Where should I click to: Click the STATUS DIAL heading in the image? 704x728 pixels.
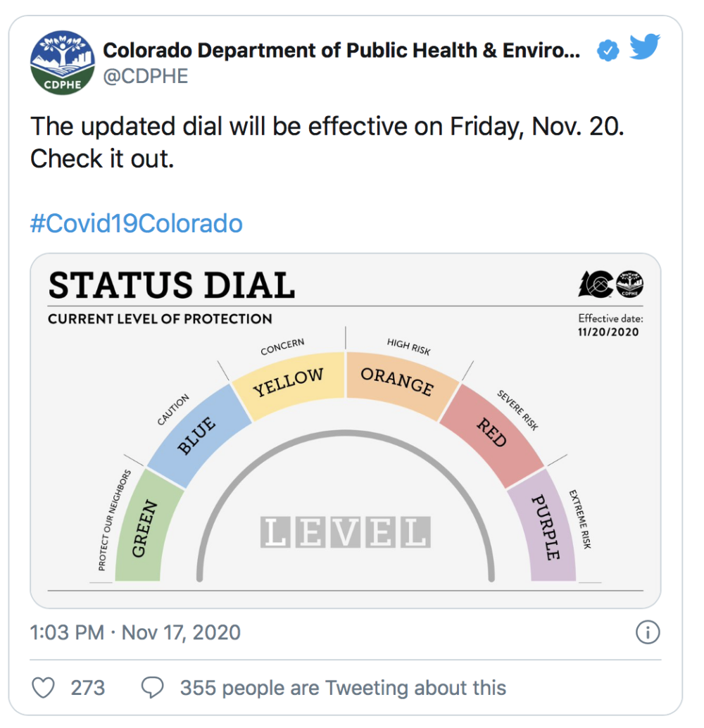tap(172, 285)
